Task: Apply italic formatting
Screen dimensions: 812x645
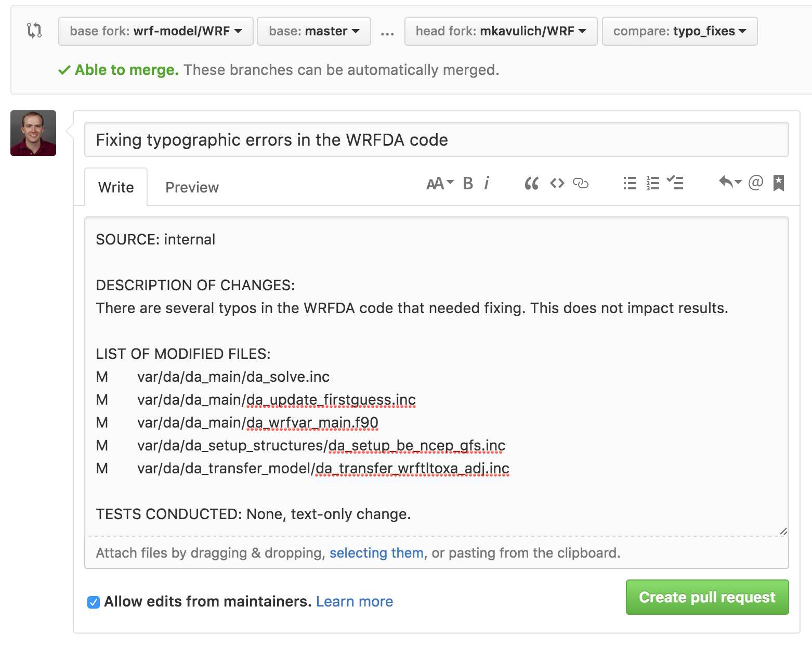Action: coord(487,183)
